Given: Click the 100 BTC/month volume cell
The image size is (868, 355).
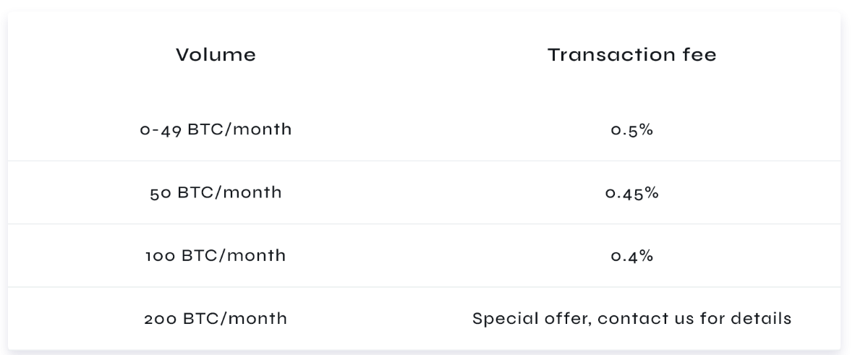Looking at the screenshot, I should tap(216, 255).
